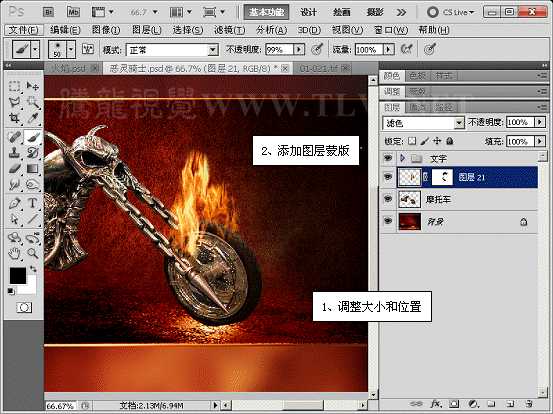Select the Lasso tool
Viewport: 553px width, 414px height.
[x=14, y=102]
